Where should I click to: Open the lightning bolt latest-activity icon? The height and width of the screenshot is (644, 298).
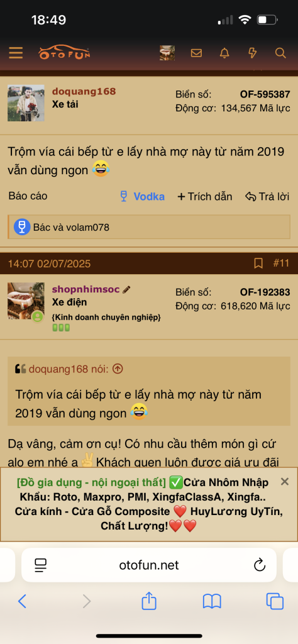[253, 53]
